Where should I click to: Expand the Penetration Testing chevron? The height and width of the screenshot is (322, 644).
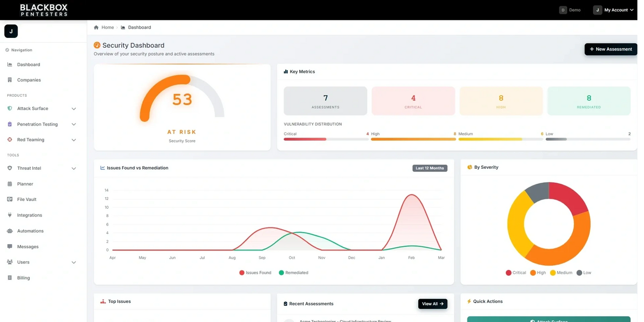(x=74, y=124)
